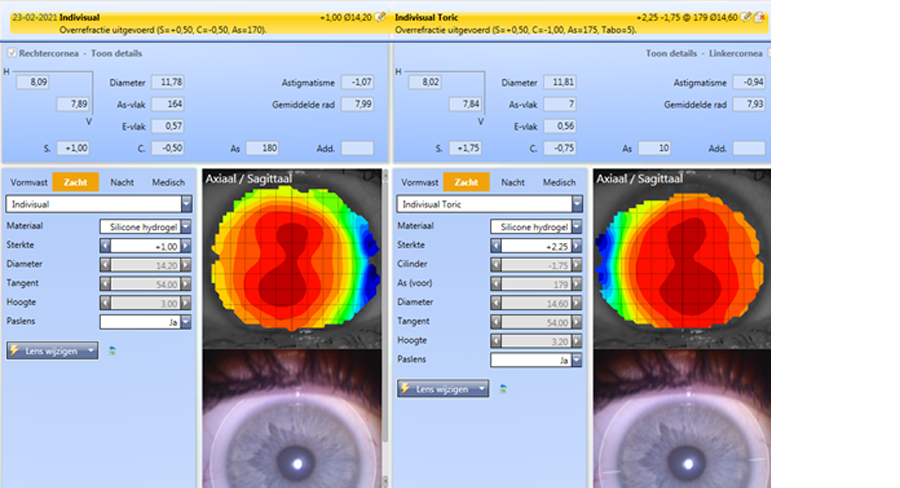
Task: Increase the left-eye Hoogte 3.20 value
Action: (x=577, y=341)
